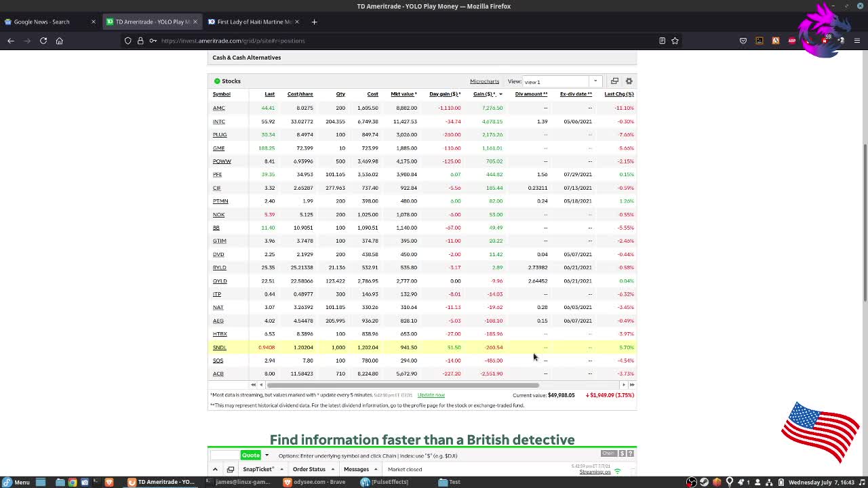Click the padlock icon in the address bar
Viewport: 868px width, 488px height.
click(140, 41)
